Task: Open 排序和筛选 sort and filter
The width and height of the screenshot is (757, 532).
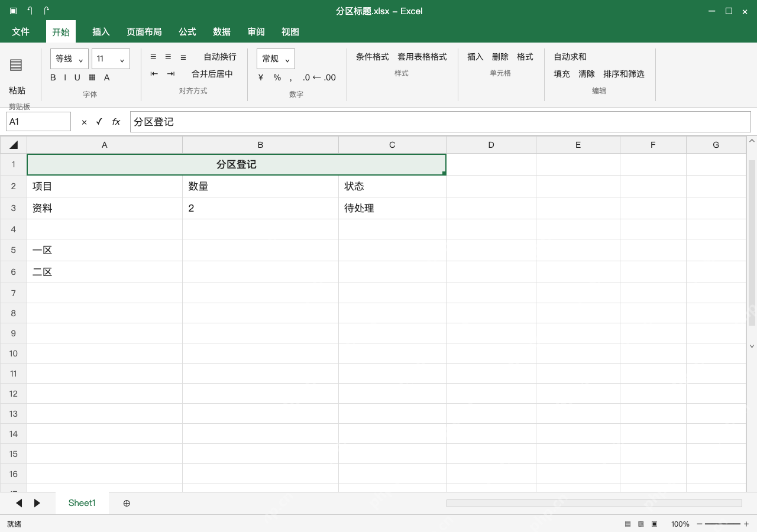Action: pos(624,74)
